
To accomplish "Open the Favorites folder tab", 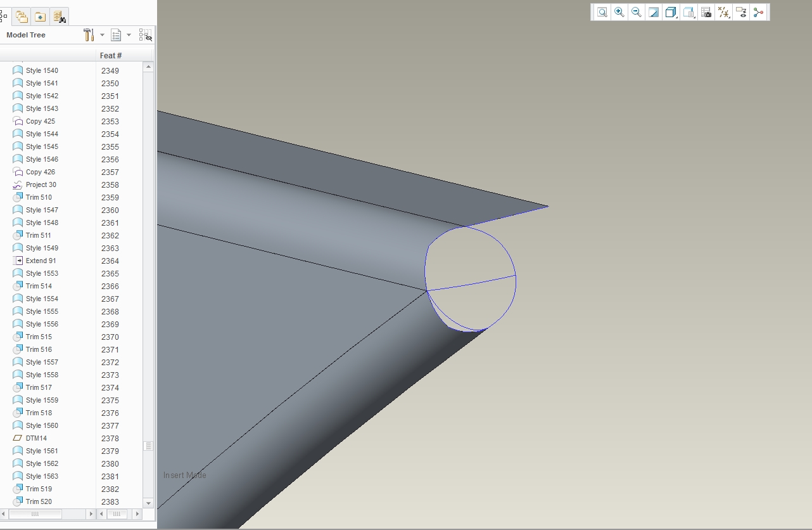I will point(40,16).
